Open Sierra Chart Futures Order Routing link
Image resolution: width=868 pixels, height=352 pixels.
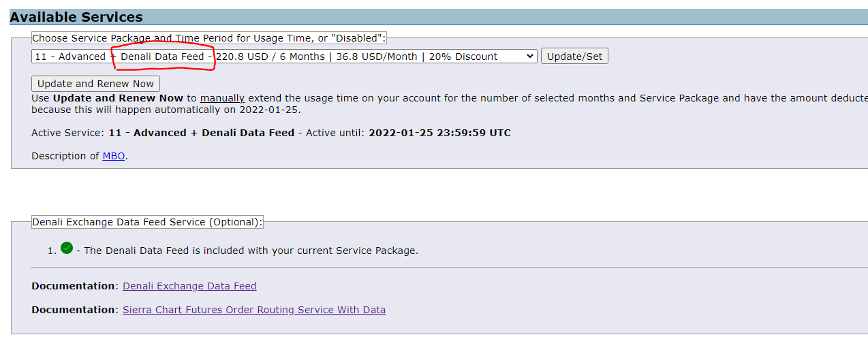pyautogui.click(x=253, y=310)
